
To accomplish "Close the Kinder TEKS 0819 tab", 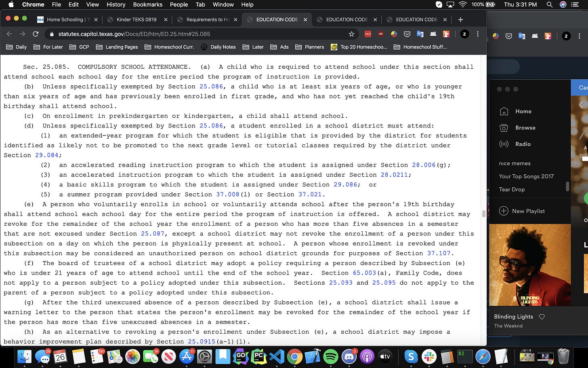I will [x=166, y=19].
